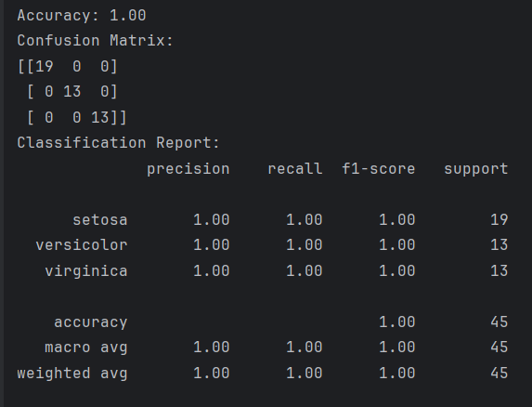The height and width of the screenshot is (407, 532).
Task: Click the third confusion matrix row
Action: (77, 117)
